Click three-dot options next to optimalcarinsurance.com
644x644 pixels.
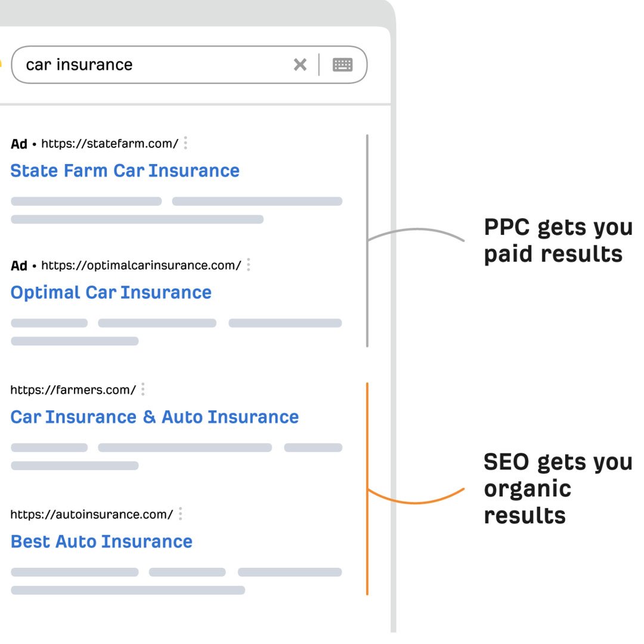pos(248,265)
